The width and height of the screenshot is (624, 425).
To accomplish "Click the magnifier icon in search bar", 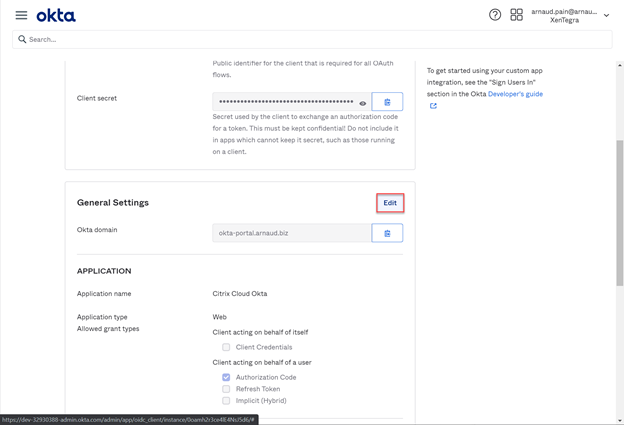I will pos(22,39).
